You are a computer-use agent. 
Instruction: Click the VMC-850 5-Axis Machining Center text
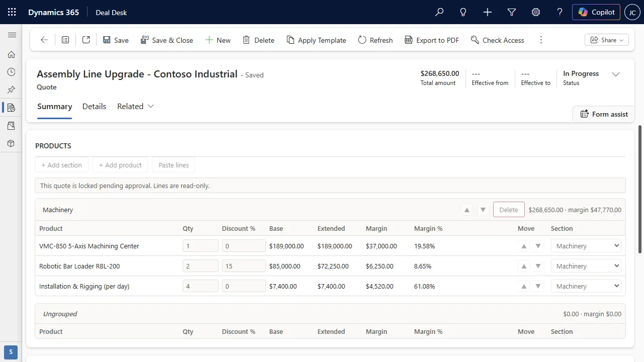pos(89,246)
